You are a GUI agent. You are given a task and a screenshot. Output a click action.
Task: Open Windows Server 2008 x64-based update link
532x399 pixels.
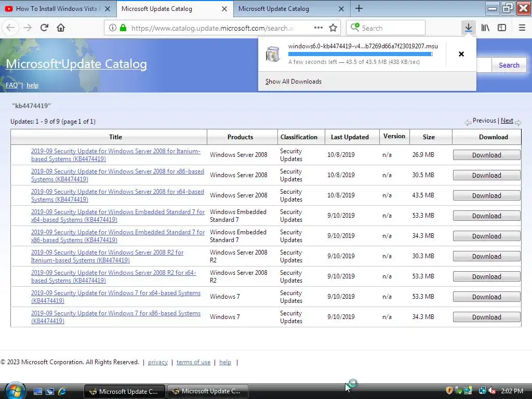pyautogui.click(x=117, y=195)
